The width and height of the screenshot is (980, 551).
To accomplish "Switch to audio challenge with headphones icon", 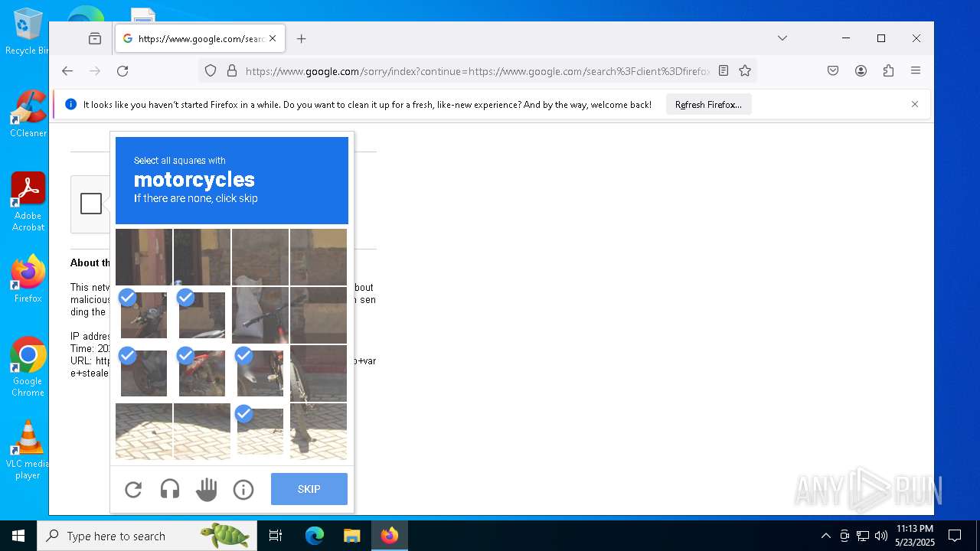I will click(x=170, y=489).
